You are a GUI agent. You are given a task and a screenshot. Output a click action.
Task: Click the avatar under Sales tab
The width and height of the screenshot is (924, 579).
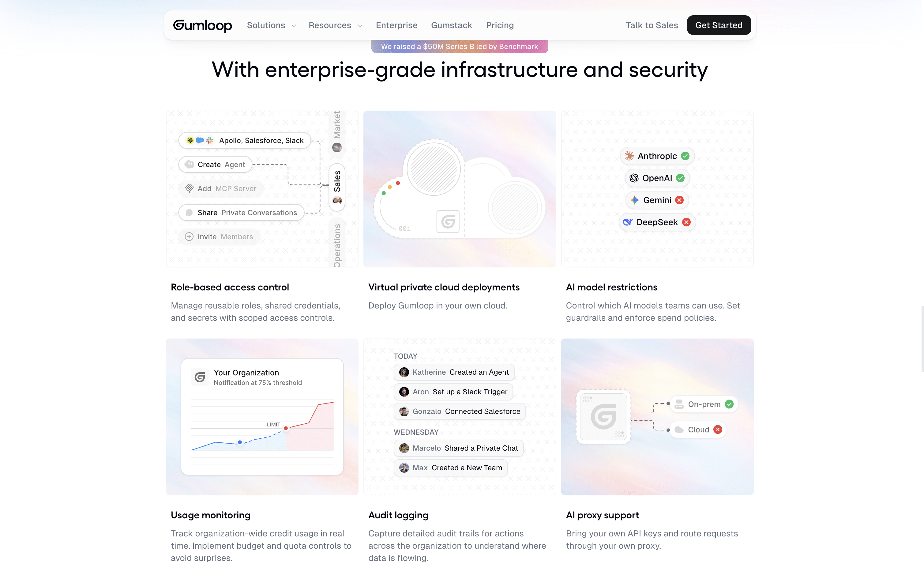[x=337, y=200]
